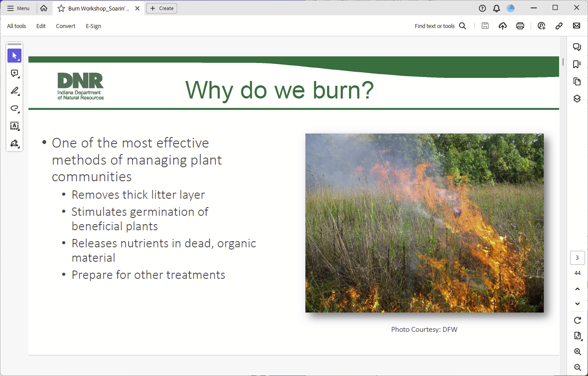Open the notifications bell
Screen dimensions: 588x376
(496, 8)
